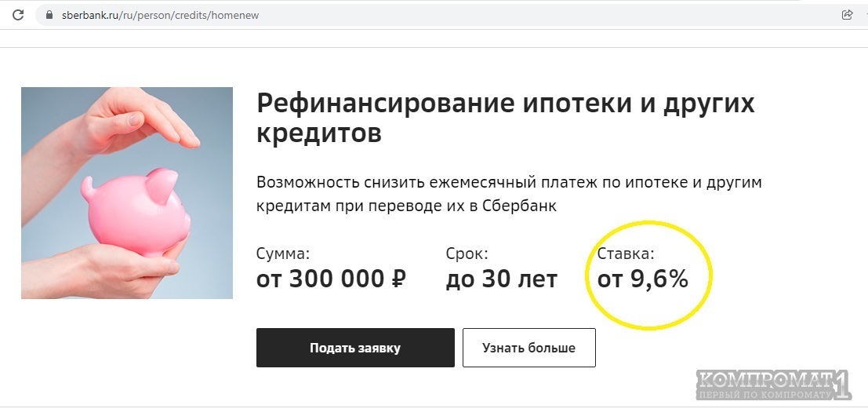This screenshot has height=416, width=868.
Task: Click the 'Сумма:' label
Action: [x=283, y=254]
